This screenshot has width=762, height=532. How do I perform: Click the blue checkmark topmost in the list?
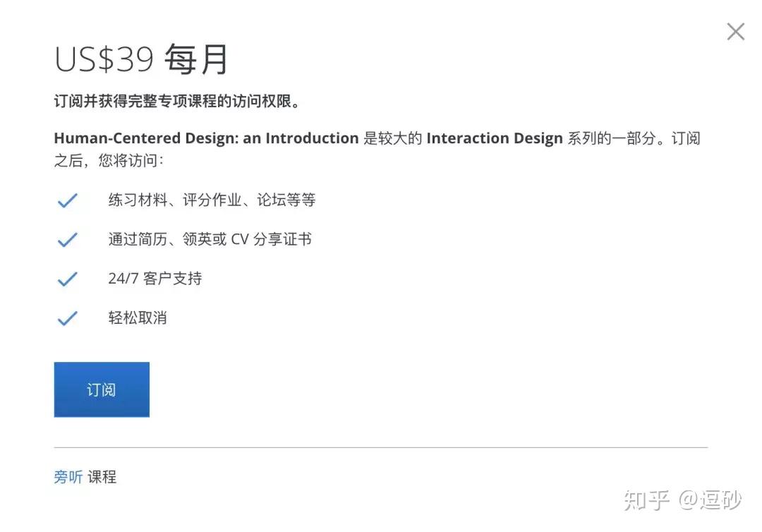[x=67, y=200]
